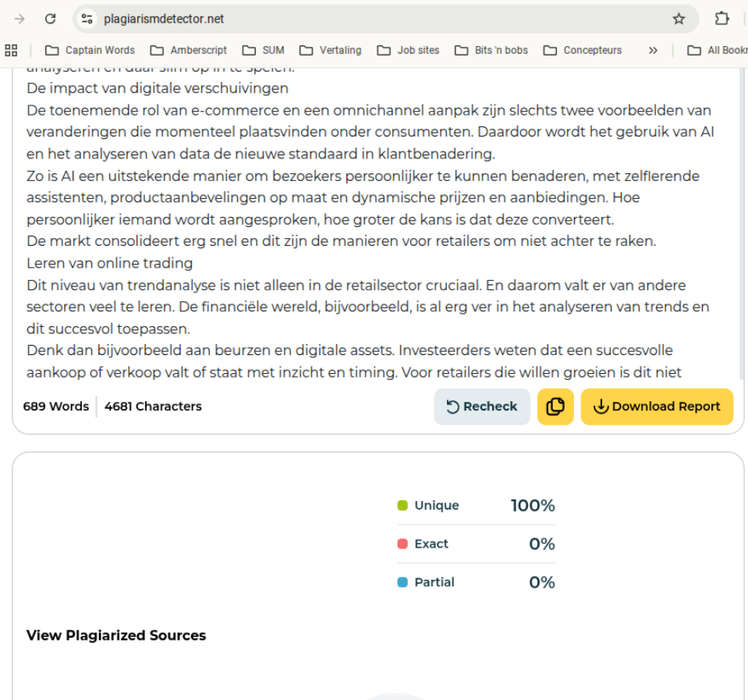This screenshot has height=700, width=748.
Task: Open the Vertaling bookmark folder
Action: pyautogui.click(x=330, y=50)
